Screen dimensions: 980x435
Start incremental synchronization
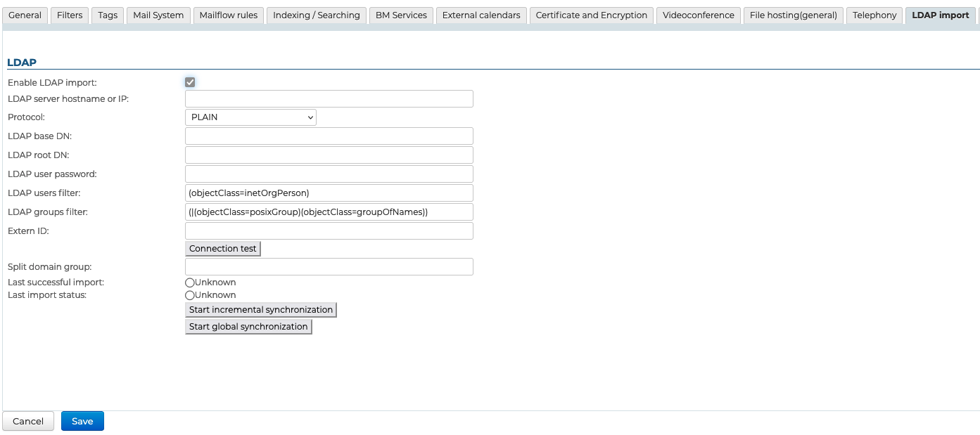(260, 310)
